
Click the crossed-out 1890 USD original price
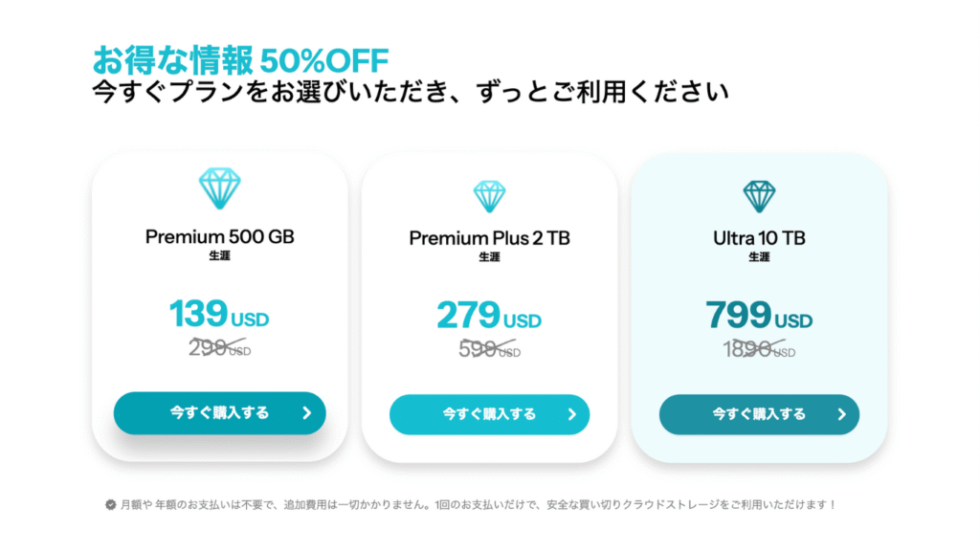(x=759, y=348)
